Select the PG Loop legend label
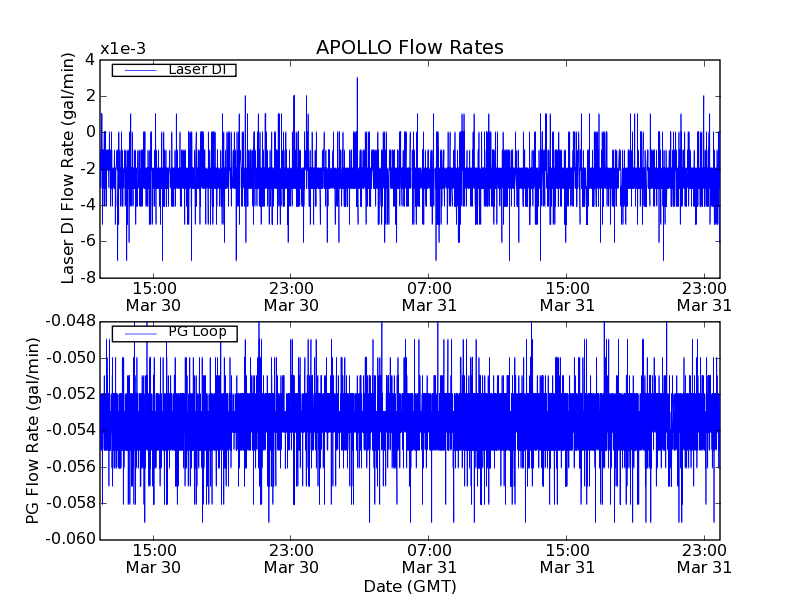Viewport: 800px width, 600px height. click(197, 332)
